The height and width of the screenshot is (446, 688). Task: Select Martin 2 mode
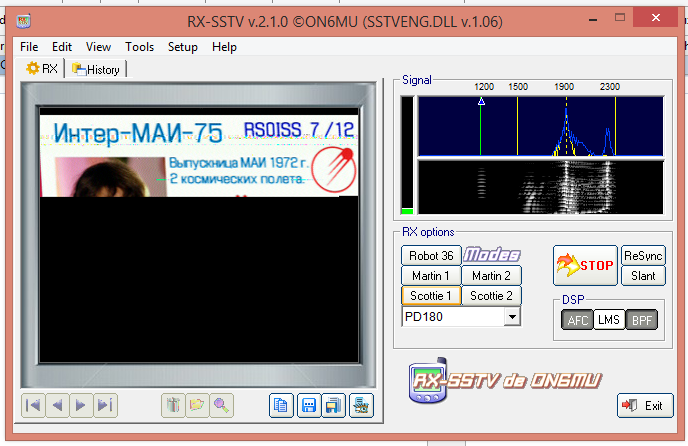tap(491, 276)
